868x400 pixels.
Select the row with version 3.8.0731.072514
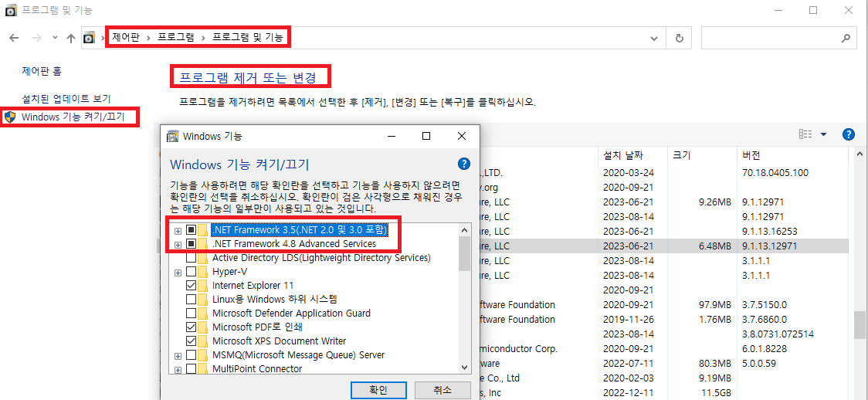click(663, 334)
